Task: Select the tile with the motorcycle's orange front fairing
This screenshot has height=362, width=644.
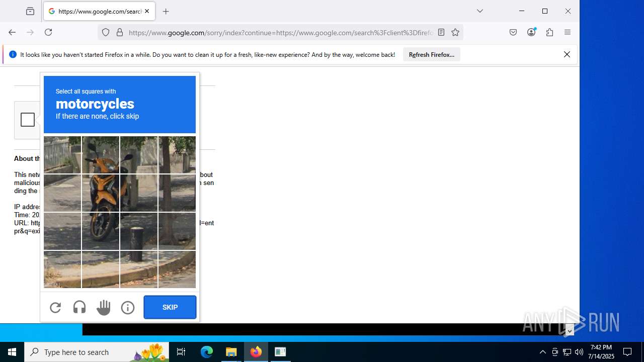Action: tap(101, 155)
